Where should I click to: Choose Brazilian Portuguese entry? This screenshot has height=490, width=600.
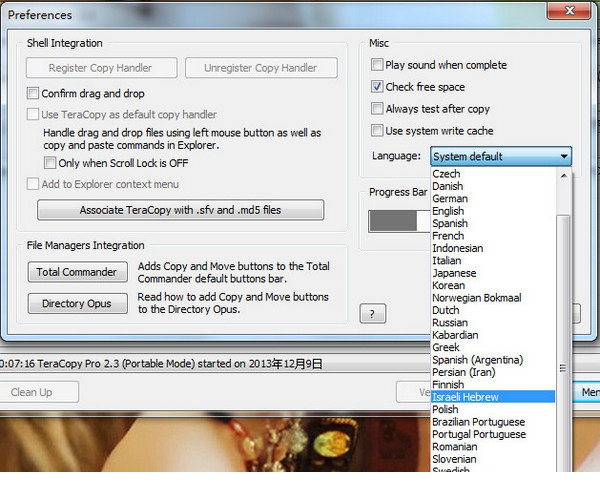(x=493, y=422)
